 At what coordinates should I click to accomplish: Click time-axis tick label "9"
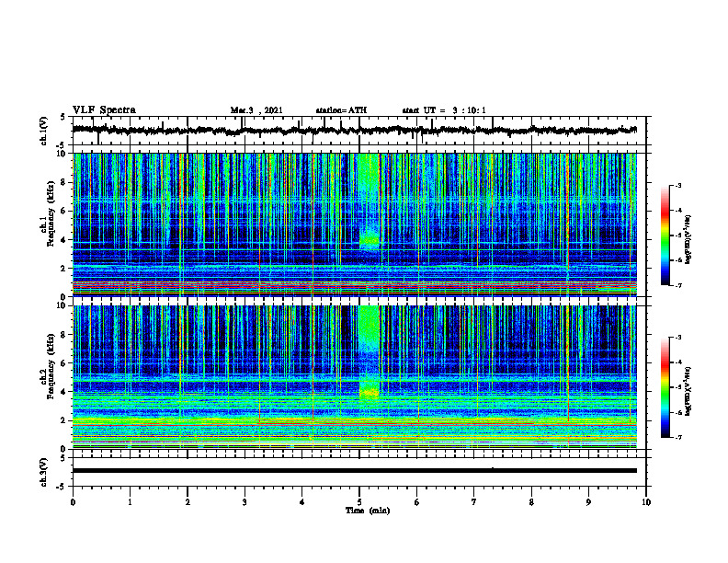pyautogui.click(x=588, y=502)
